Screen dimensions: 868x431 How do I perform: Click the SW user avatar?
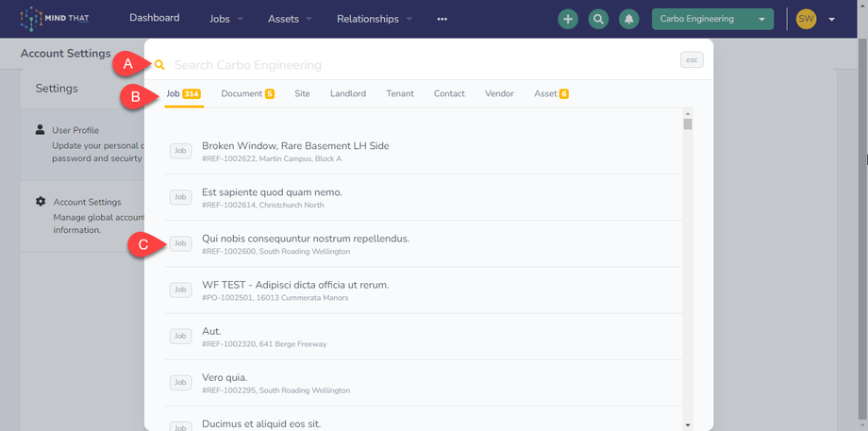coord(806,19)
